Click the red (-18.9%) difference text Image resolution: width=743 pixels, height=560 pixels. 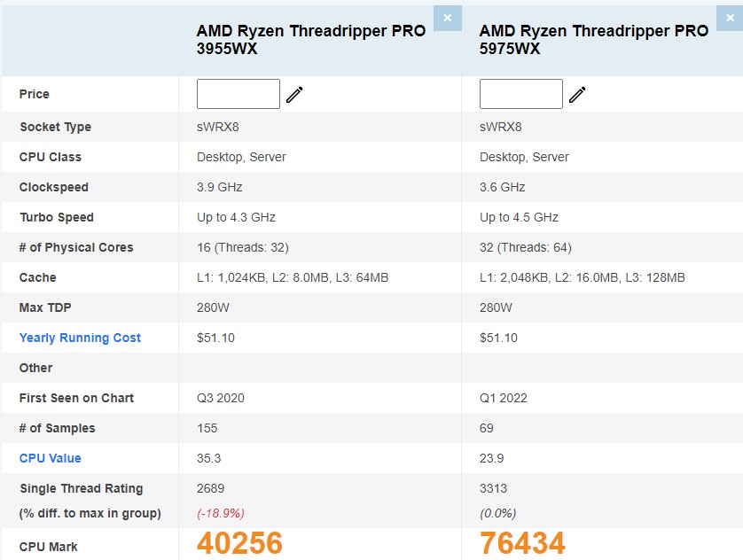(220, 513)
